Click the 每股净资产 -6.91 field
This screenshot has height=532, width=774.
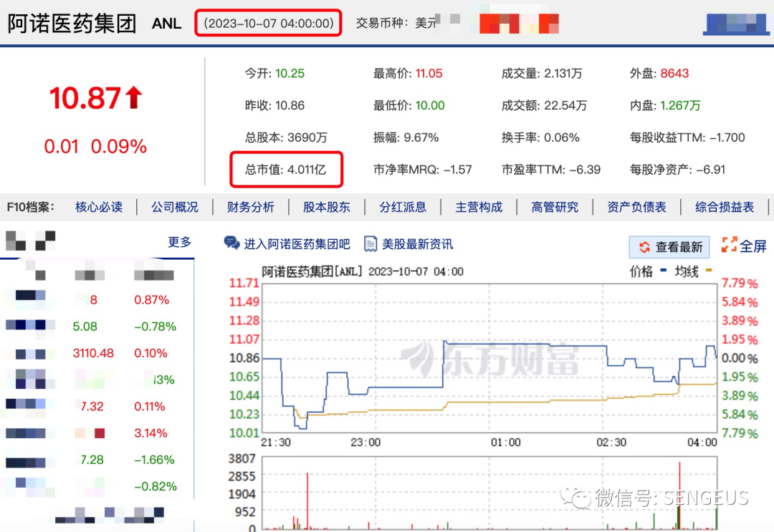[x=678, y=170]
